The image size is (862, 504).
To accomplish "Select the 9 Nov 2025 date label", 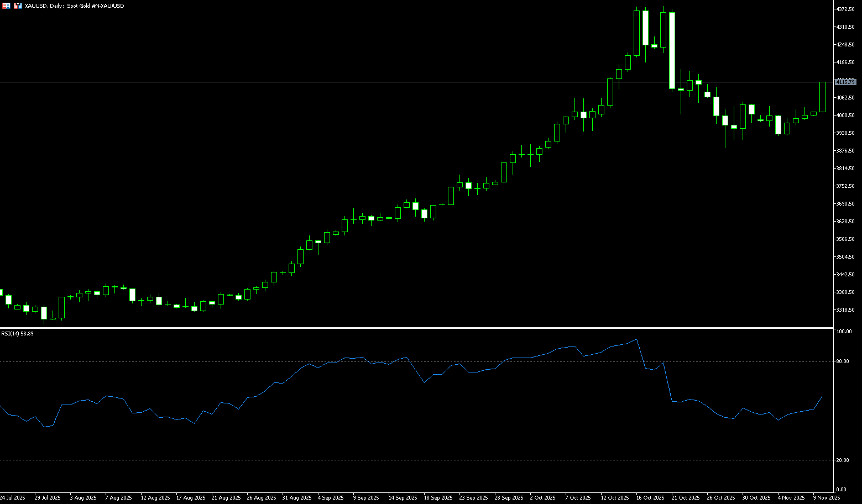I will 826,498.
